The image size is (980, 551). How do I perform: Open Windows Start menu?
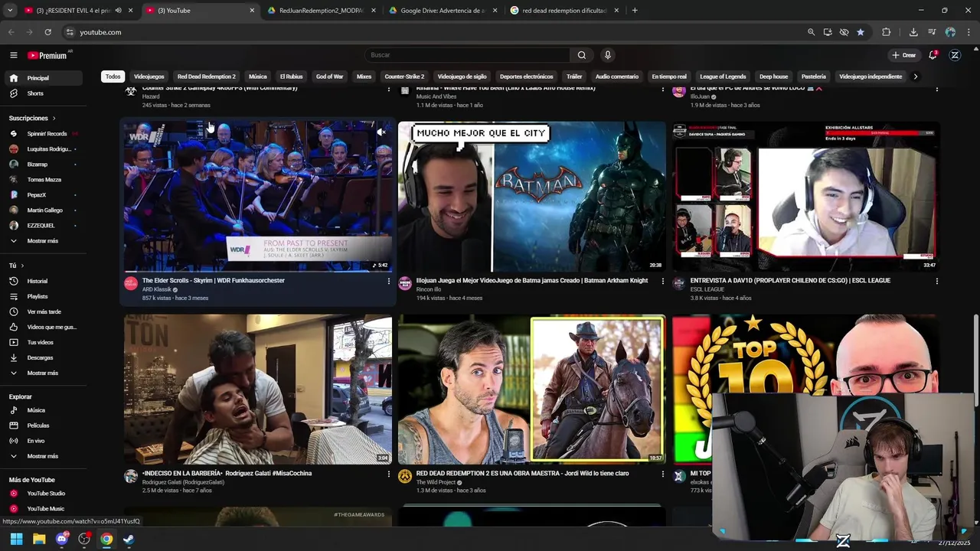[16, 539]
